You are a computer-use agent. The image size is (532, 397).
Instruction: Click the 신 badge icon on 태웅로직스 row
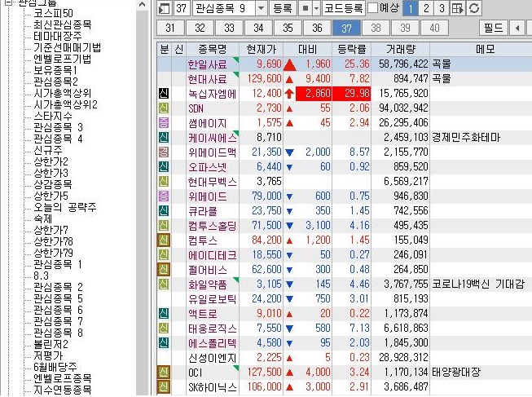[x=164, y=328]
